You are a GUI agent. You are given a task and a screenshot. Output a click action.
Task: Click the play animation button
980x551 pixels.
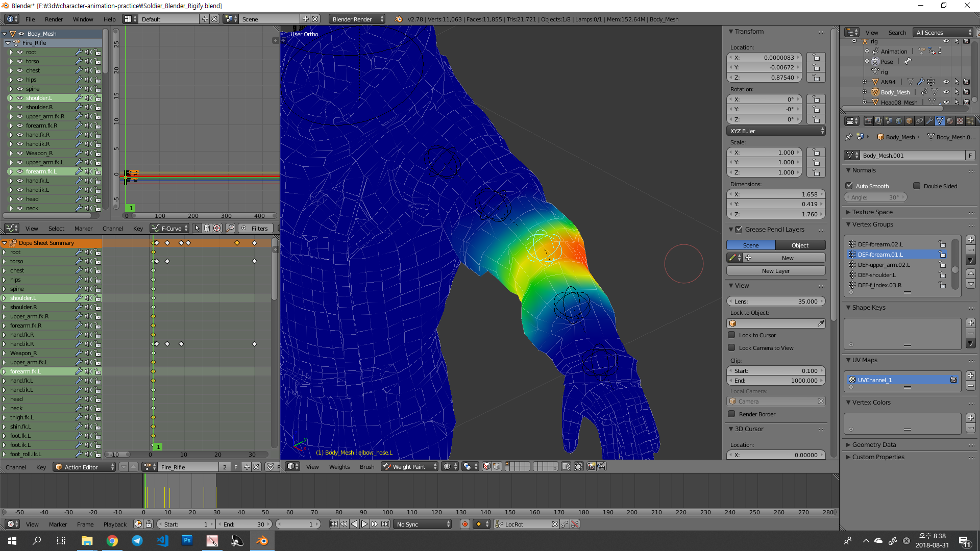tap(364, 524)
